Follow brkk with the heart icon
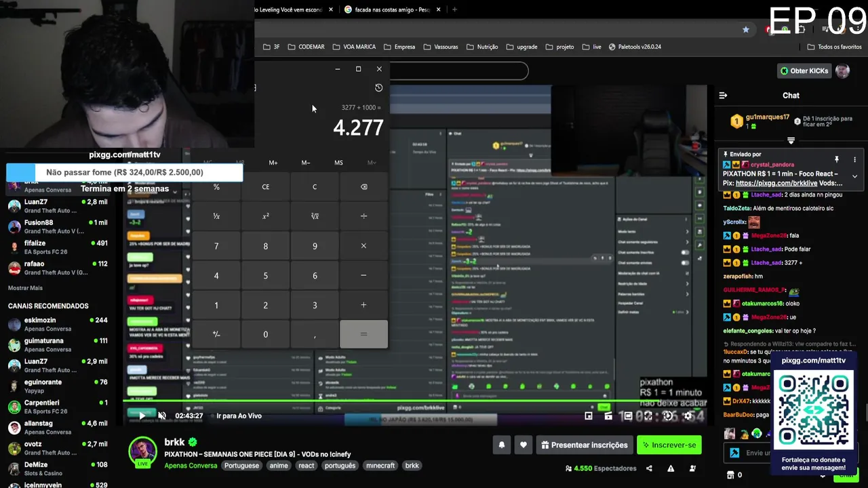The height and width of the screenshot is (488, 868). pos(524,445)
